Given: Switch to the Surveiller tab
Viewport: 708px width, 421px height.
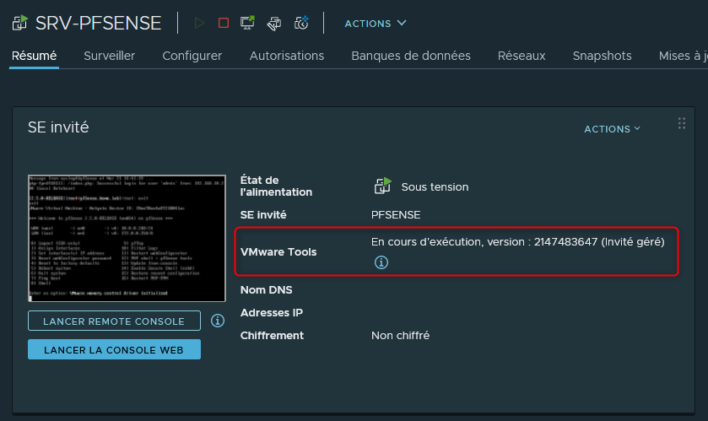Looking at the screenshot, I should click(x=109, y=56).
